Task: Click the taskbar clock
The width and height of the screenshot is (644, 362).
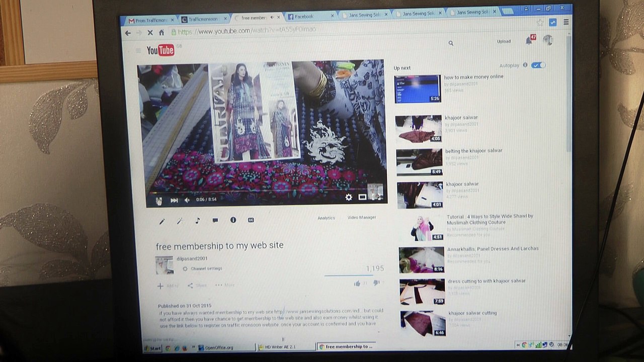Action: pyautogui.click(x=562, y=345)
